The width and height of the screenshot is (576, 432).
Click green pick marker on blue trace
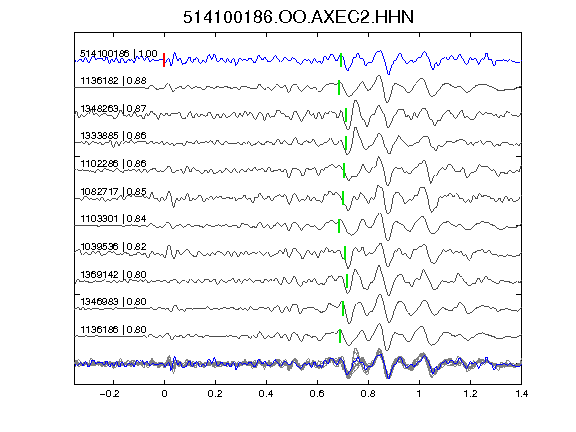point(341,60)
